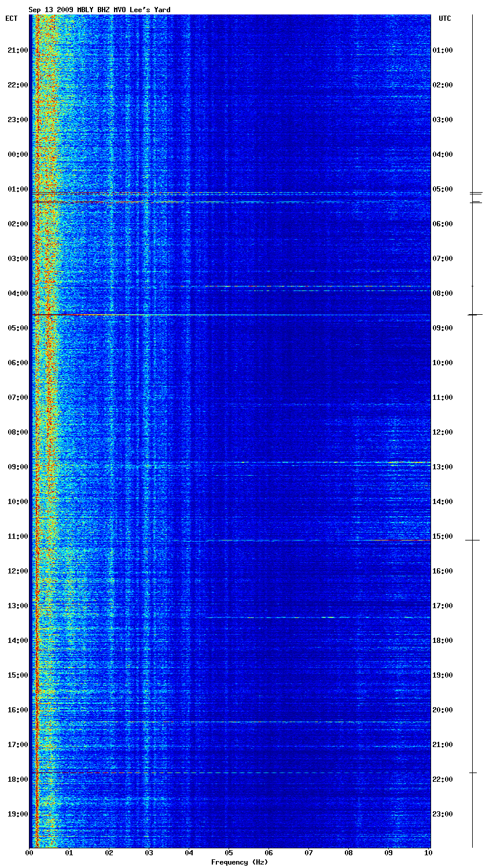Screen dimensions: 493x868
Task: Click the 01:00 label on ECT axis
Action: (17, 189)
